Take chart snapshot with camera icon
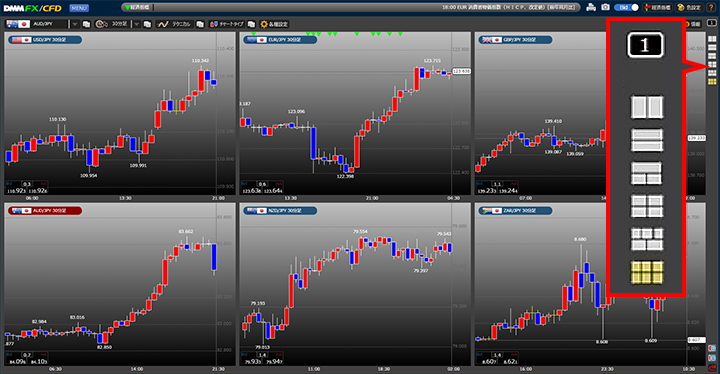This screenshot has width=720, height=374. click(606, 7)
